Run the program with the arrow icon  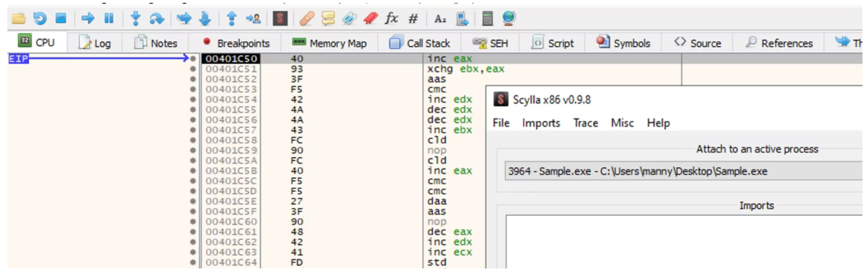coord(87,19)
